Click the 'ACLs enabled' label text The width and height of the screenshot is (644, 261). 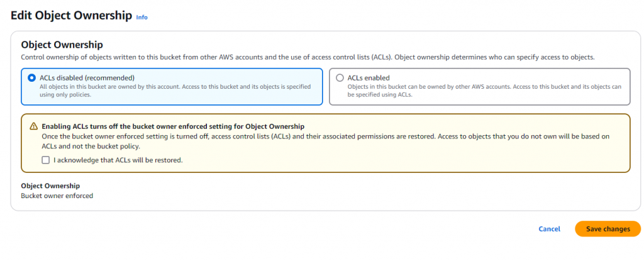click(x=369, y=78)
